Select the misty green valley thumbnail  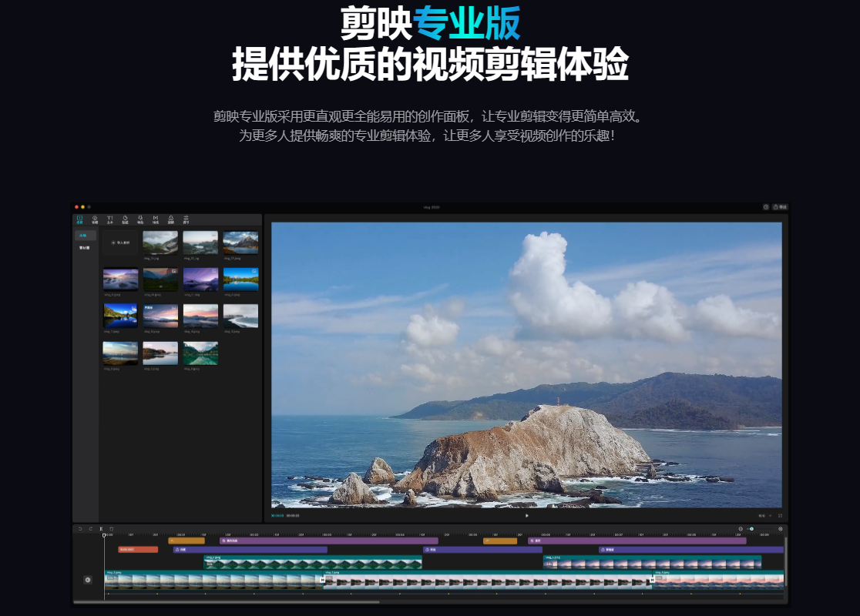tap(160, 243)
